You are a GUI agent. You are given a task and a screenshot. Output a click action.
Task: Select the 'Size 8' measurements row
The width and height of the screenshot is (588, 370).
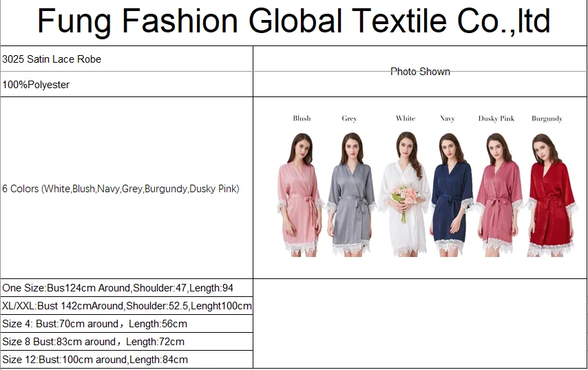127,342
